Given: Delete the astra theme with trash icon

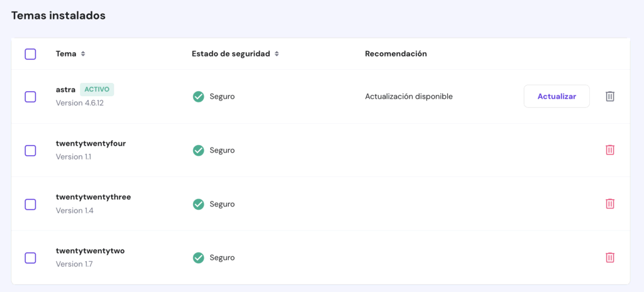Looking at the screenshot, I should (609, 97).
